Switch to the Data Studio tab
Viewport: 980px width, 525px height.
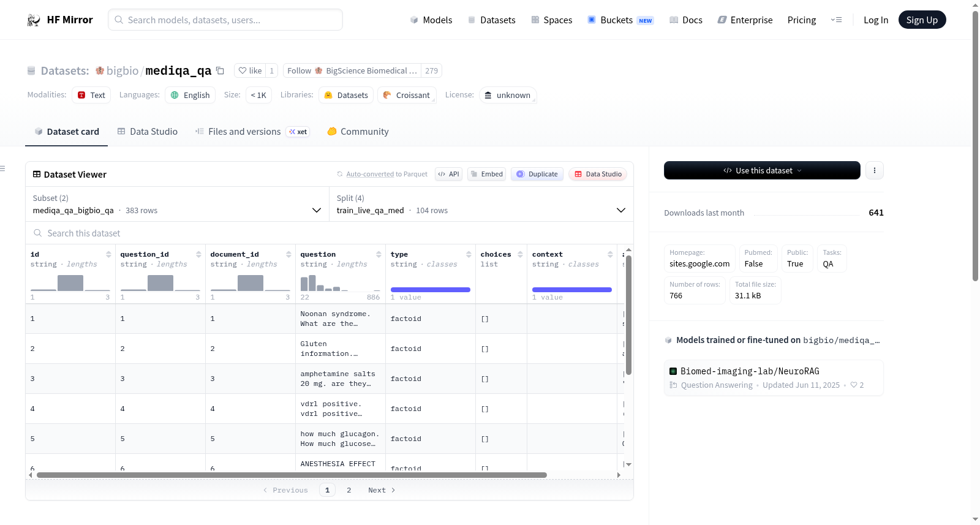click(x=147, y=132)
